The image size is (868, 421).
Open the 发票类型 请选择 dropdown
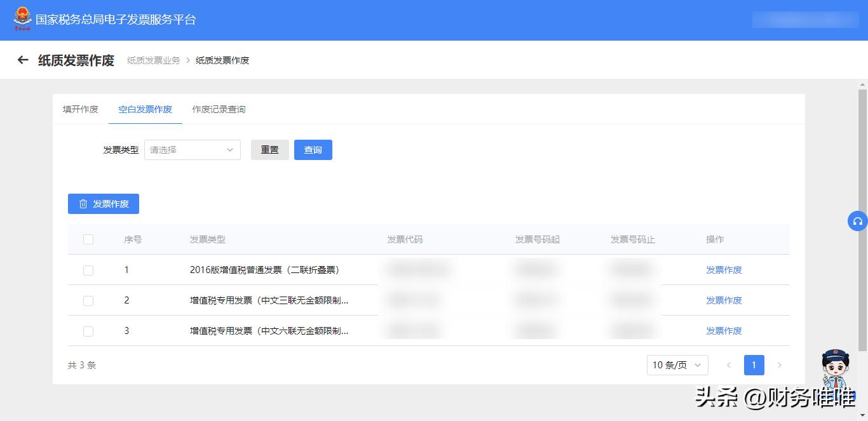pyautogui.click(x=191, y=150)
